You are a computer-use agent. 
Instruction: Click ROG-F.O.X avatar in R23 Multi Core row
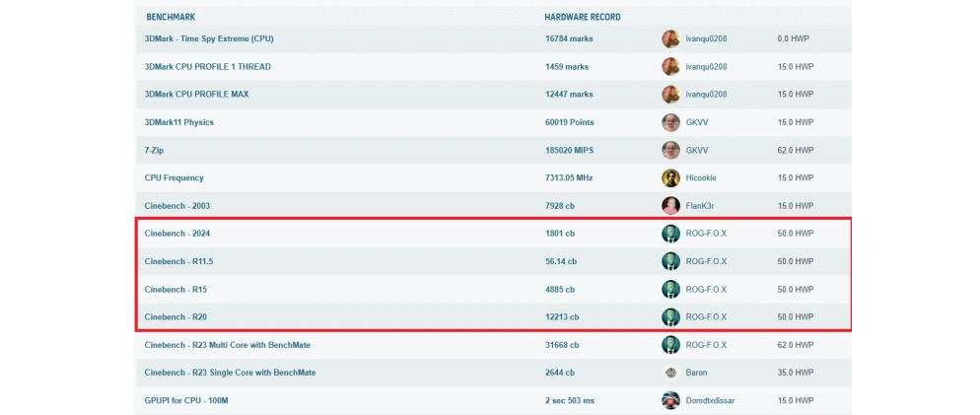pyautogui.click(x=670, y=345)
